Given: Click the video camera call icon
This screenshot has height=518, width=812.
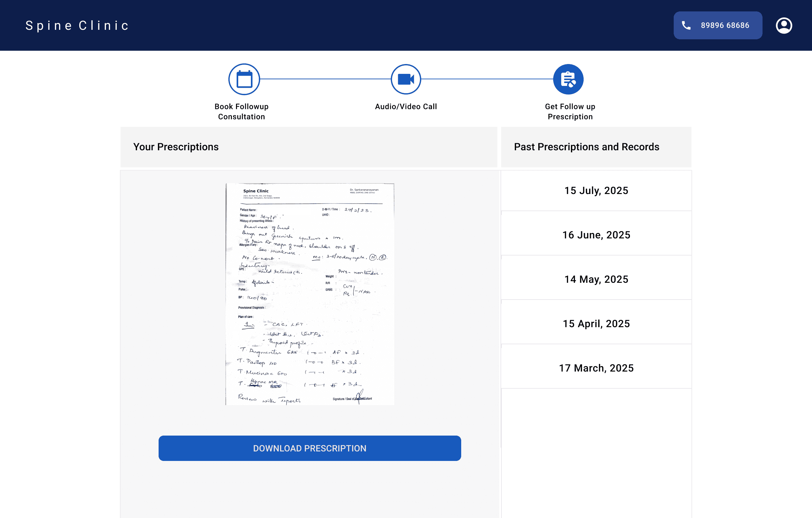Looking at the screenshot, I should click(x=406, y=80).
